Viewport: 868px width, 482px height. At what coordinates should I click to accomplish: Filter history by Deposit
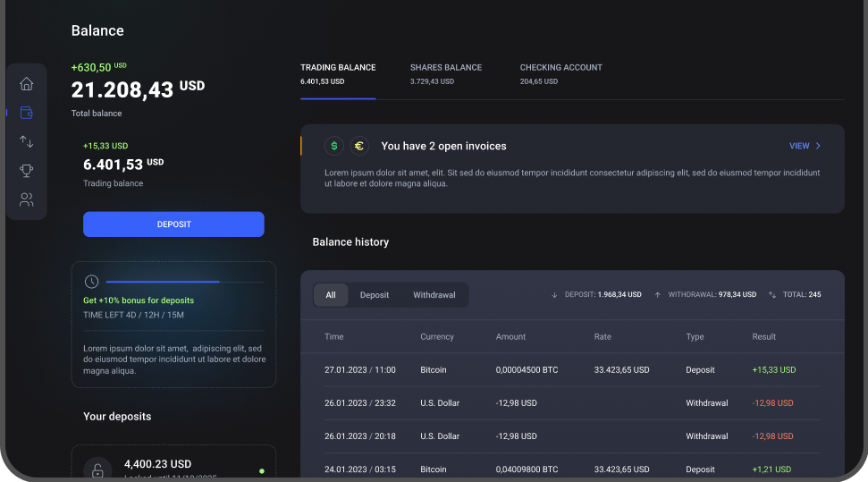point(375,295)
